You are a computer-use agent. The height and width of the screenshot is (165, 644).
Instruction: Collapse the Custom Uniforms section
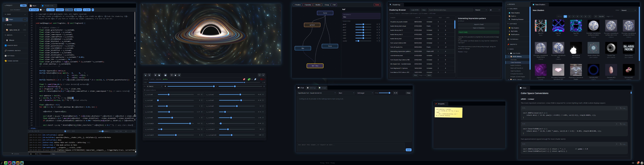pyautogui.click(x=150, y=90)
